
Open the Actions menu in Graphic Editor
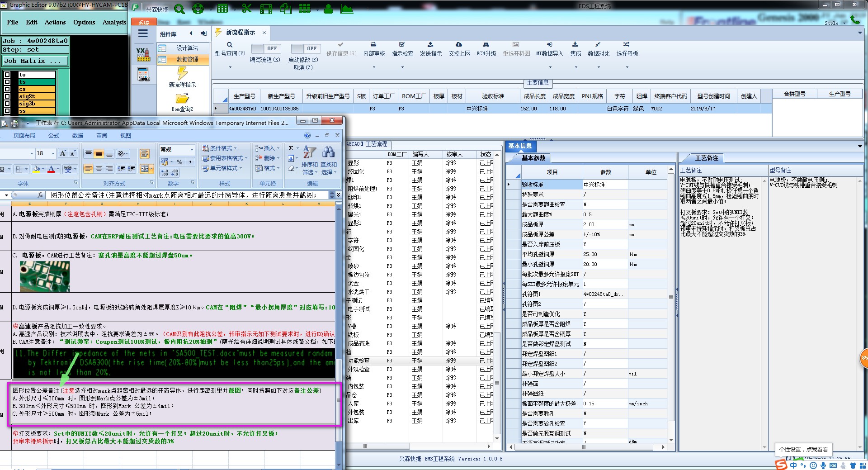[x=55, y=22]
